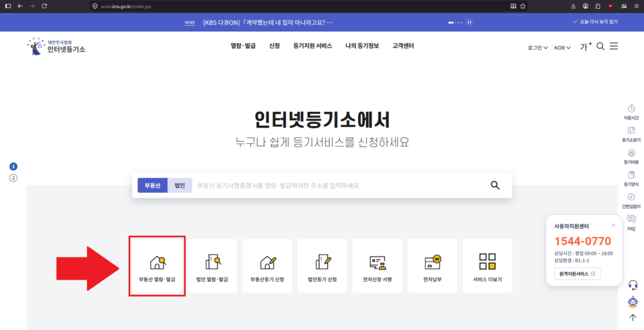Click 오늘 다시 보지 않기 banner option
This screenshot has width=644, height=330.
[x=595, y=22]
